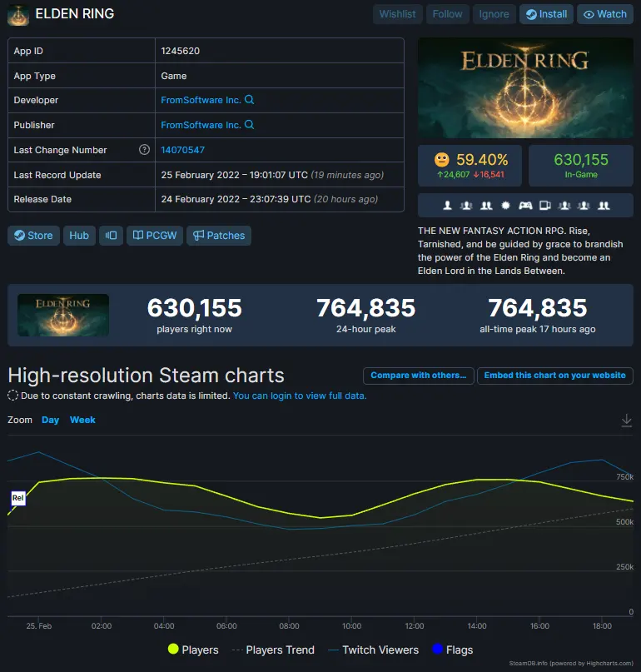The height and width of the screenshot is (672, 641).
Task: Open the large Elden Ring header image
Action: (x=525, y=88)
